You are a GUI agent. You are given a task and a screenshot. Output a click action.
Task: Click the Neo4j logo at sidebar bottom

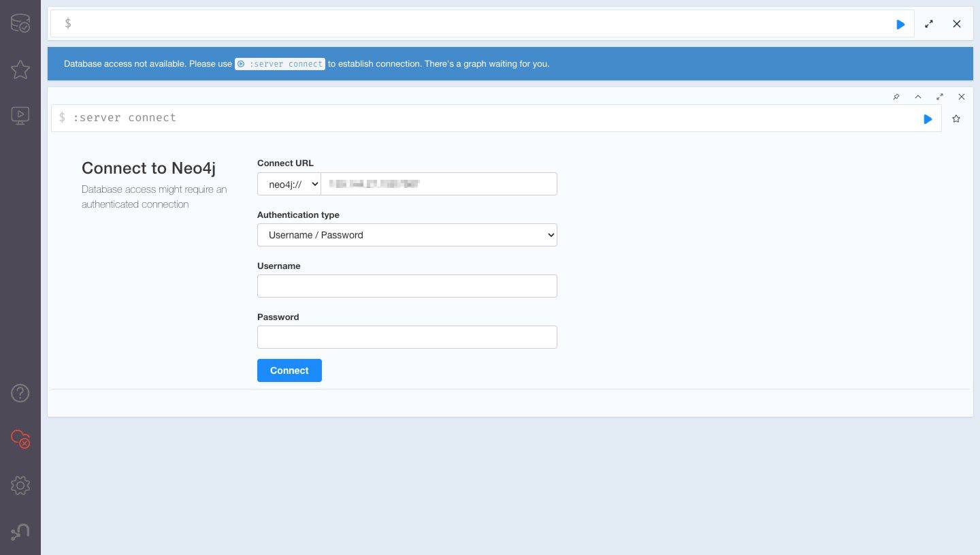(x=20, y=532)
